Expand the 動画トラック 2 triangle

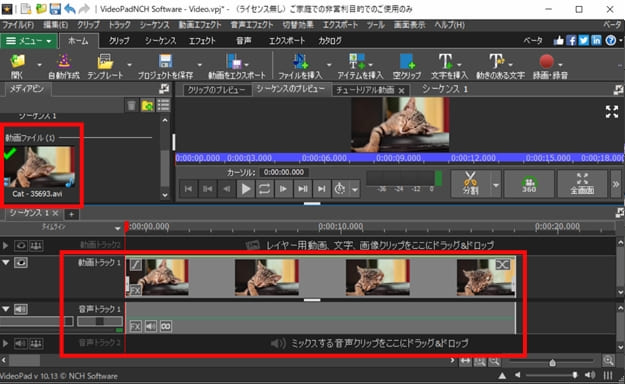pos(5,245)
